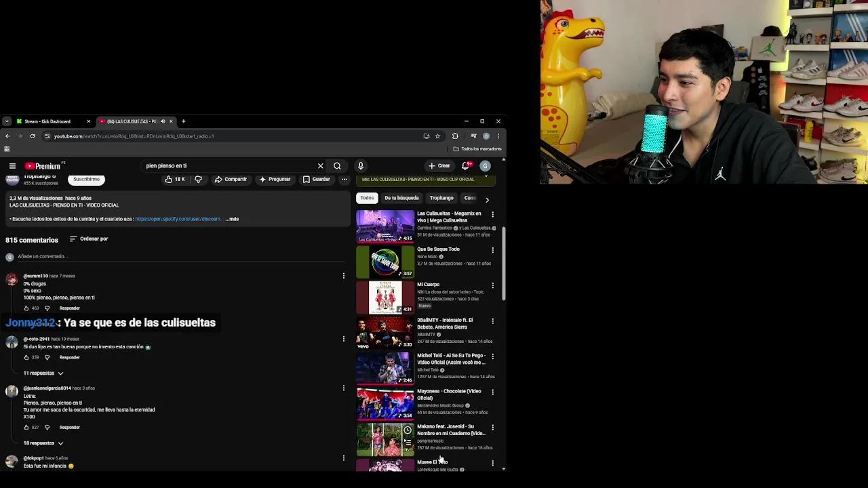Open the Las Culisueltas Megamix thumbnail
Screen dimensions: 868x488
pos(385,226)
